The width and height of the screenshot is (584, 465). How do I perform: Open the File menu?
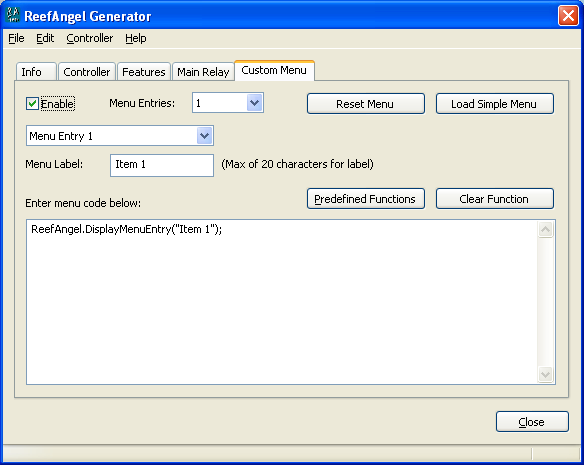[16, 38]
